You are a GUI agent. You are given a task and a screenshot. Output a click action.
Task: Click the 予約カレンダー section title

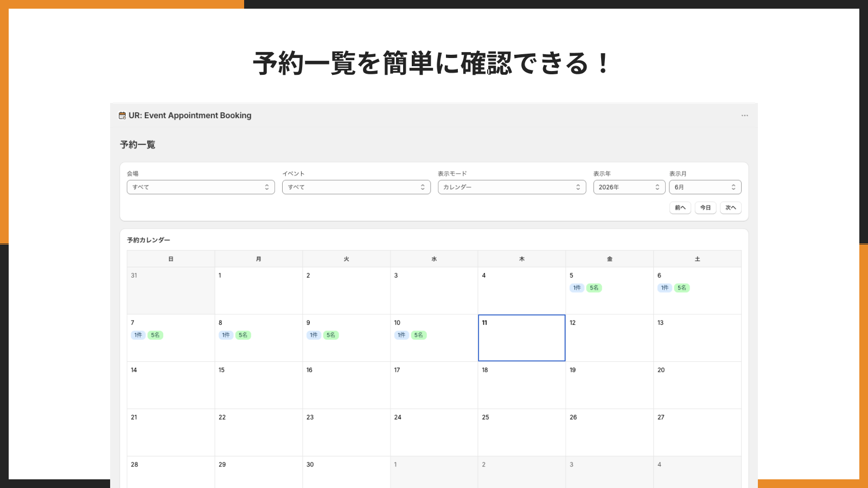[x=149, y=240]
